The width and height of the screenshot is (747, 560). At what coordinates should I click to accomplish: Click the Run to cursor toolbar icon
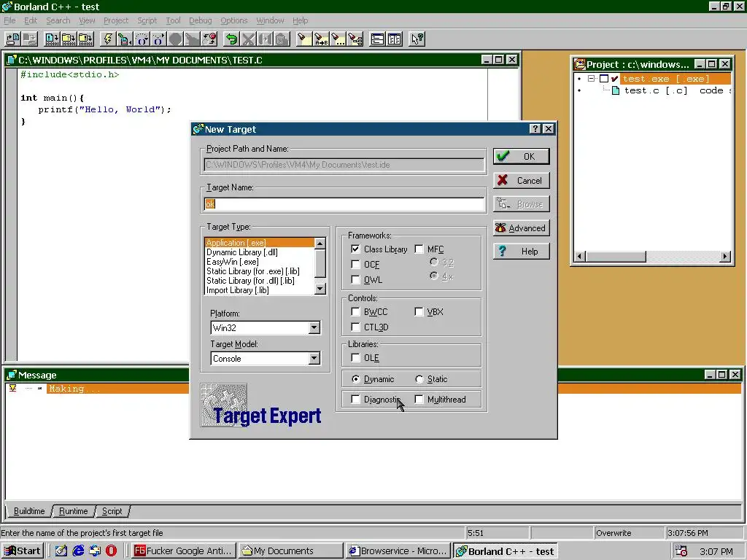[x=125, y=39]
